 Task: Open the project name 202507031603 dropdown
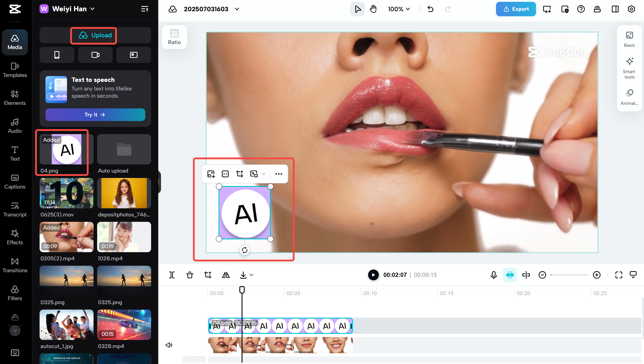[x=237, y=9]
